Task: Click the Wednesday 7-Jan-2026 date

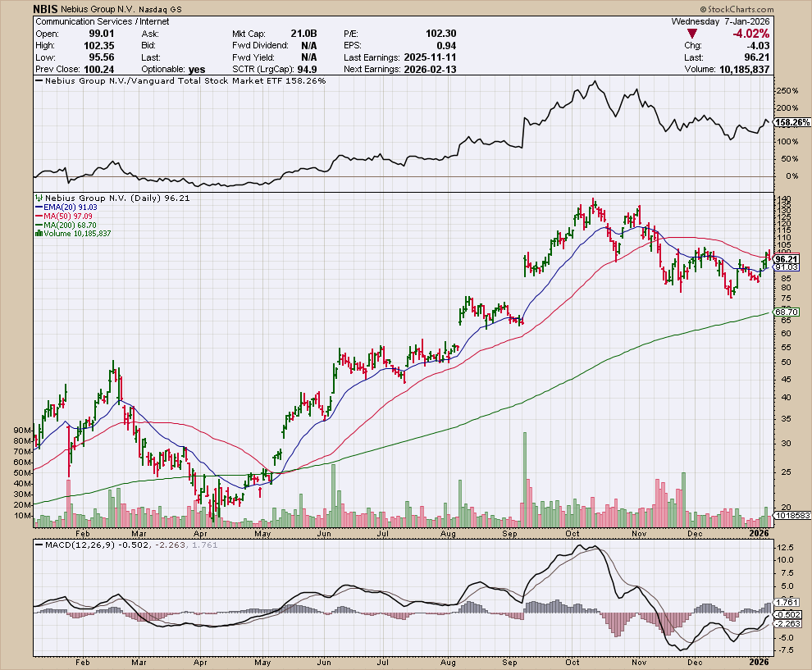Action: [720, 22]
